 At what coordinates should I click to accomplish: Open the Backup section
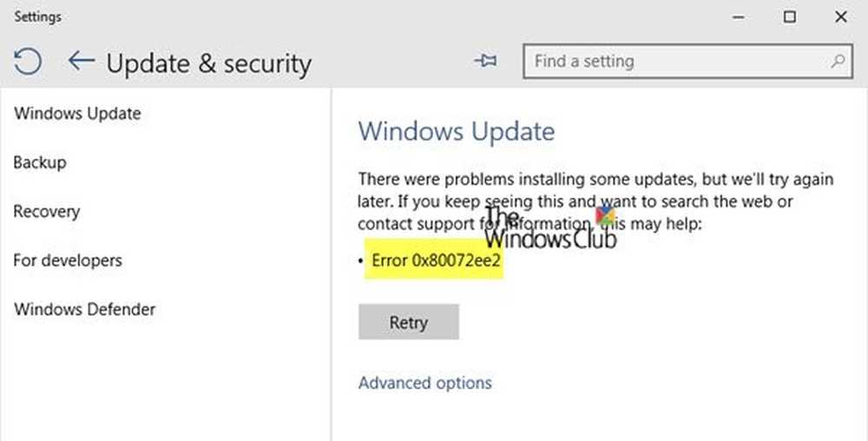40,162
